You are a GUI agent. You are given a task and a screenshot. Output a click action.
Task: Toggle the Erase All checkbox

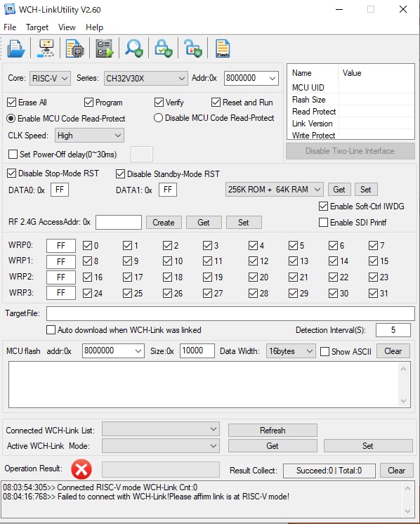coord(12,103)
